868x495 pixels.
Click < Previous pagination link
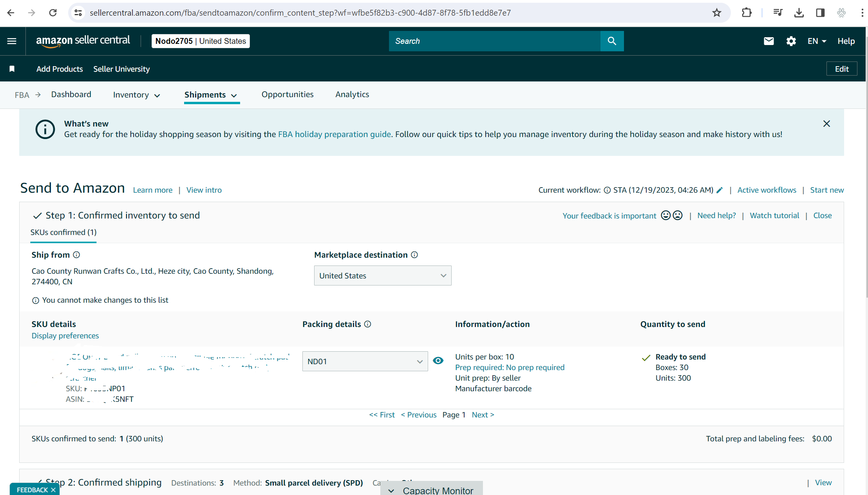[x=419, y=415]
